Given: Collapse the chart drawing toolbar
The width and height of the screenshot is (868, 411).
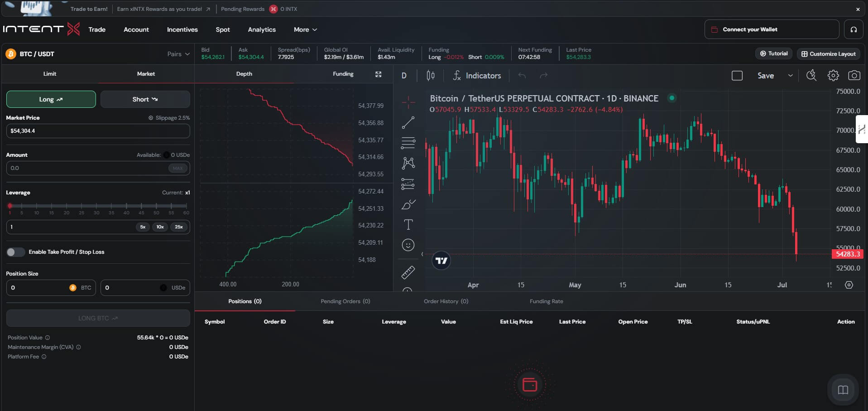Looking at the screenshot, I should tap(422, 254).
